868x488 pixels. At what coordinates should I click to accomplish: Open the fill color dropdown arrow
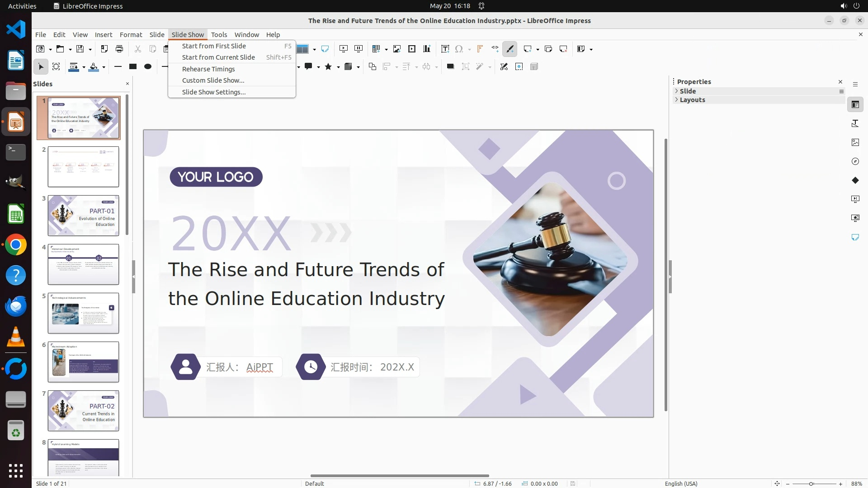[104, 67]
